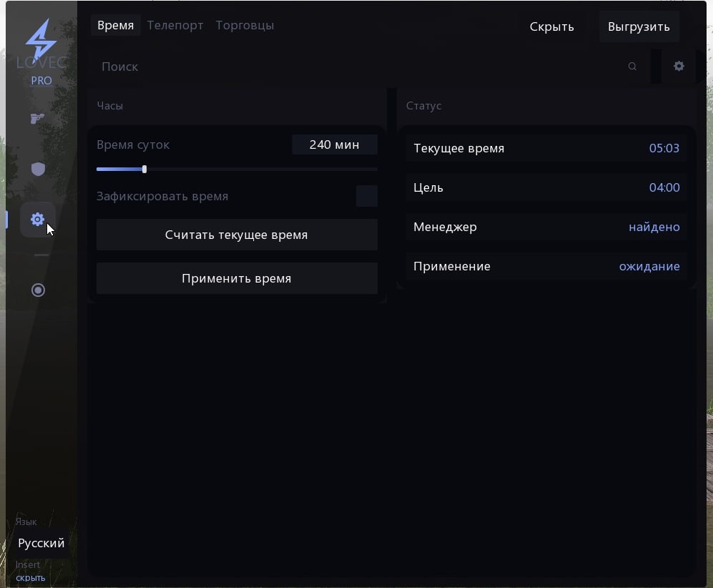Open the weapon section via pistol icon
Image resolution: width=713 pixels, height=588 pixels.
(x=38, y=118)
